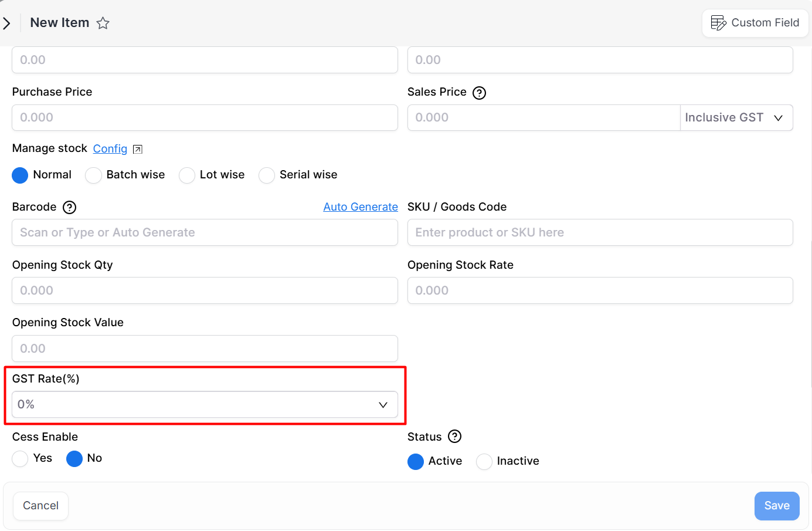The width and height of the screenshot is (812, 531).
Task: Click the favorite star next to New Item
Action: (103, 23)
